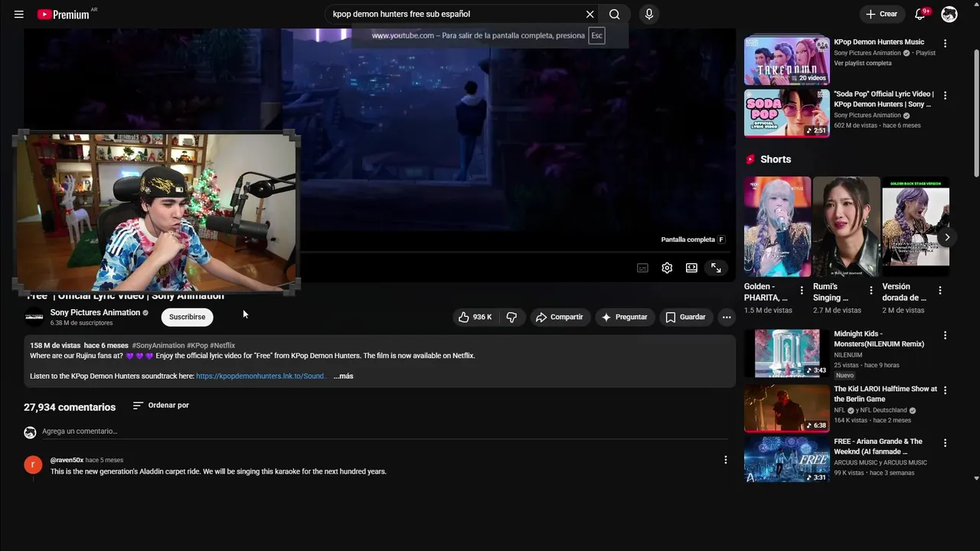
Task: Open options for Golden - PHARITA short
Action: [x=802, y=291]
